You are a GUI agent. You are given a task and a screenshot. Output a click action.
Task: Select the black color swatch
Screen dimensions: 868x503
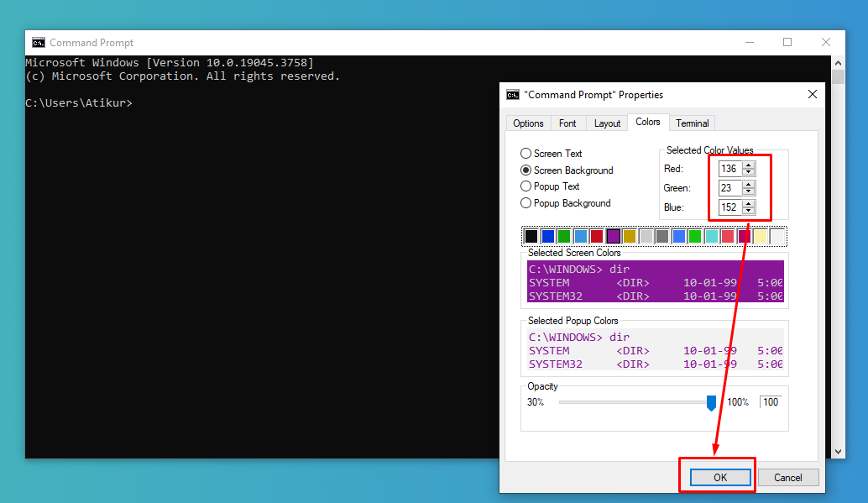point(531,235)
